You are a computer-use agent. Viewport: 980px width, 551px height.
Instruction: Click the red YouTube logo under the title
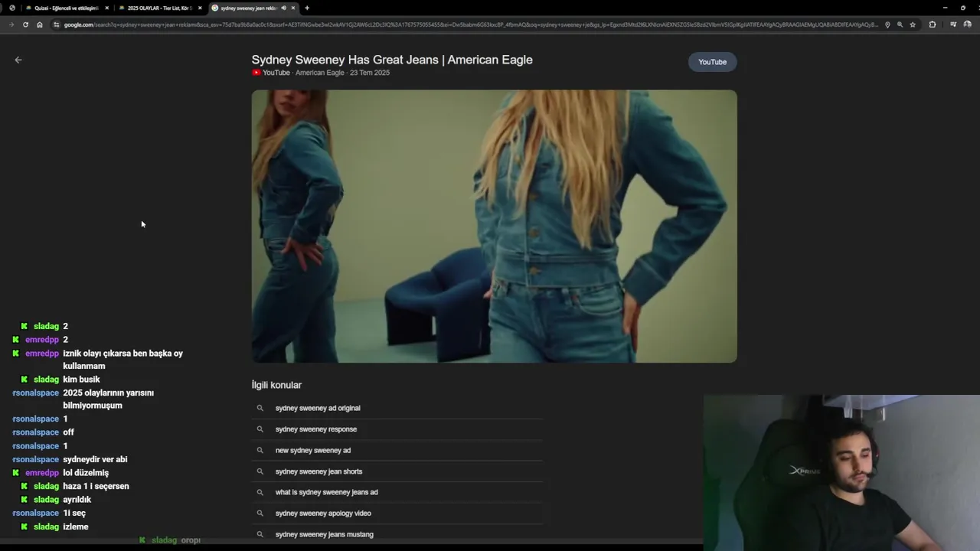tap(256, 73)
